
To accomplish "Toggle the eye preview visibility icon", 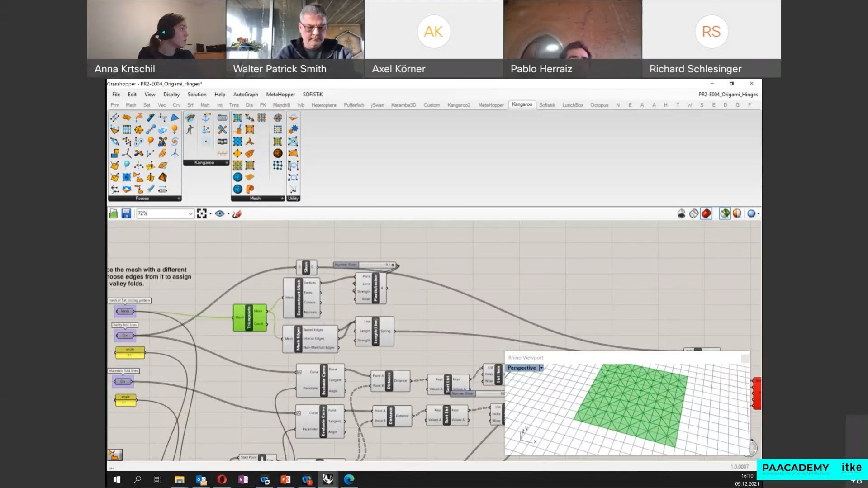I will (x=220, y=213).
